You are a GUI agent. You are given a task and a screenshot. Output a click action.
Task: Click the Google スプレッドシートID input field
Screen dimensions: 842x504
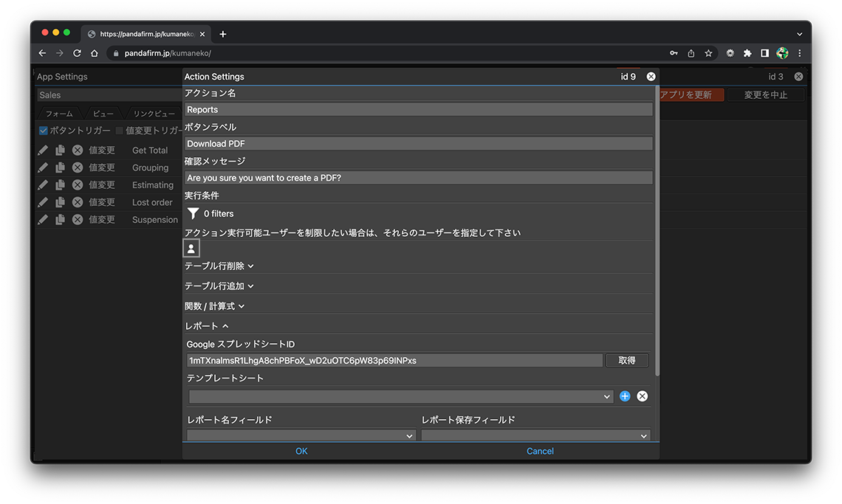(x=394, y=361)
